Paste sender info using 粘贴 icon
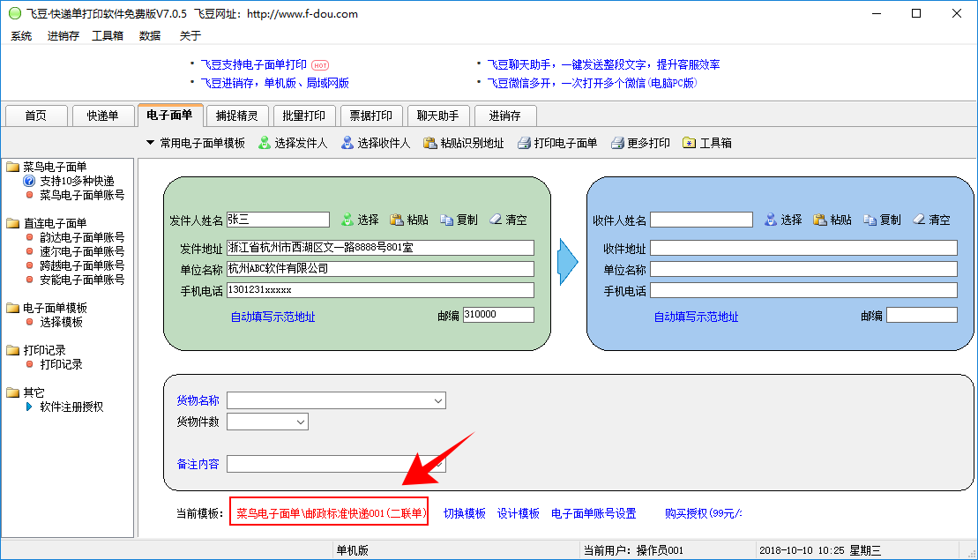 tap(397, 220)
